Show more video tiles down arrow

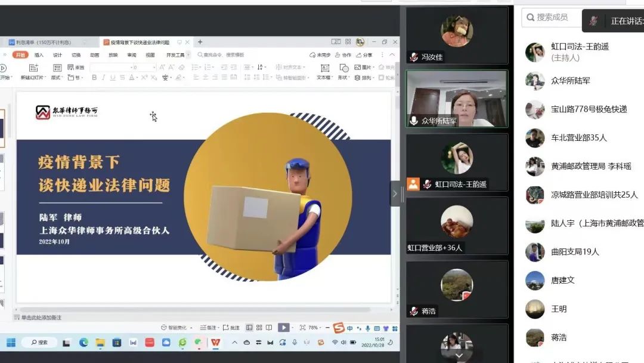(459, 355)
